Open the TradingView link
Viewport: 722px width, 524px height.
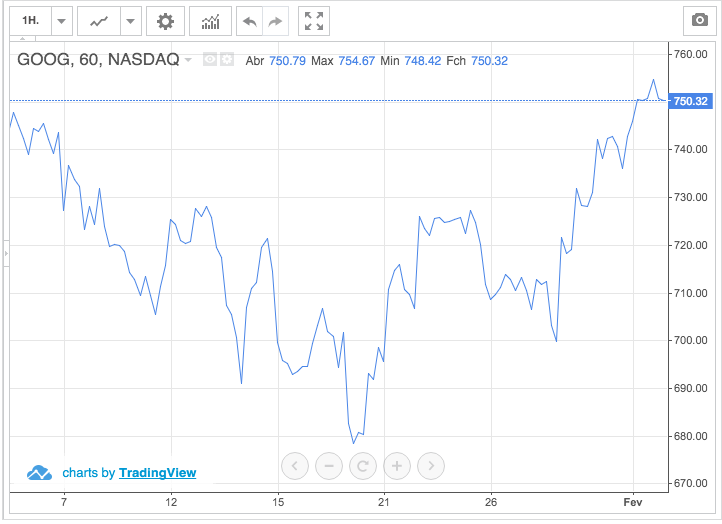tap(157, 473)
